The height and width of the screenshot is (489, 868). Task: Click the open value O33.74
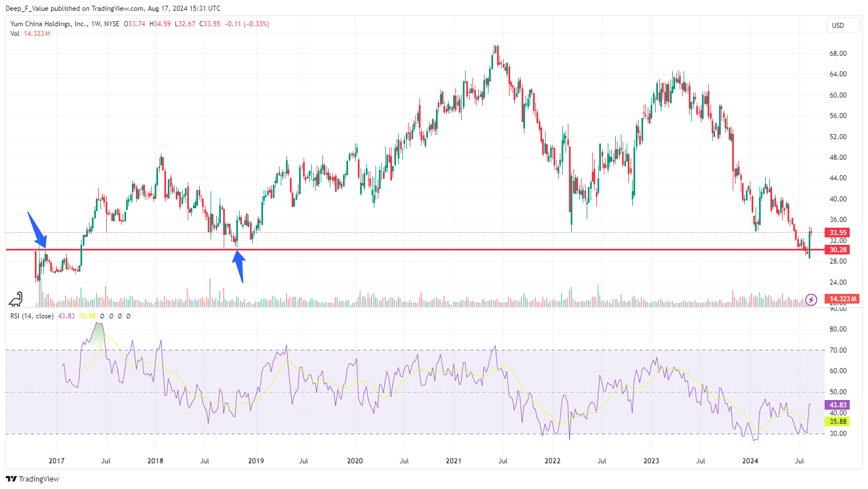(x=135, y=24)
